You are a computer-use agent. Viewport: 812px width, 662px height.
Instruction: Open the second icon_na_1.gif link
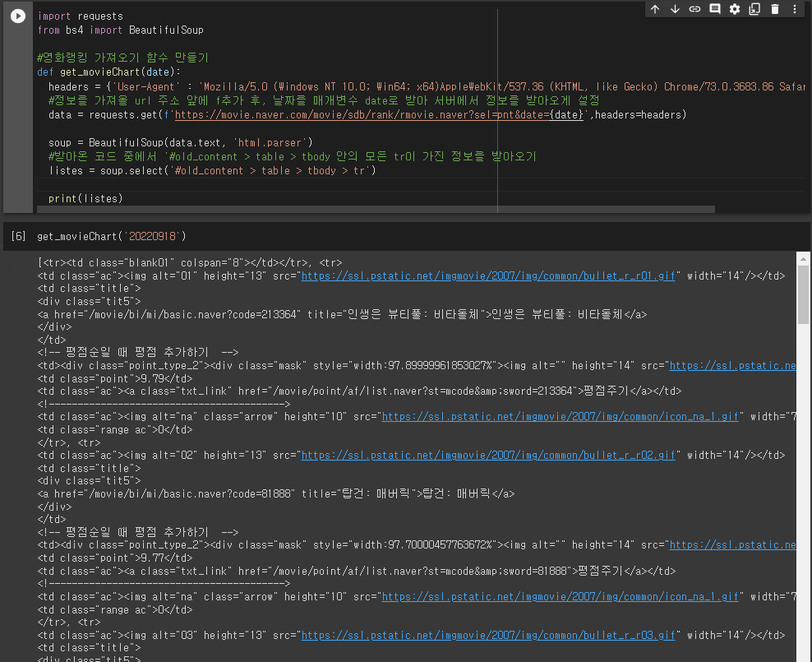(x=560, y=597)
